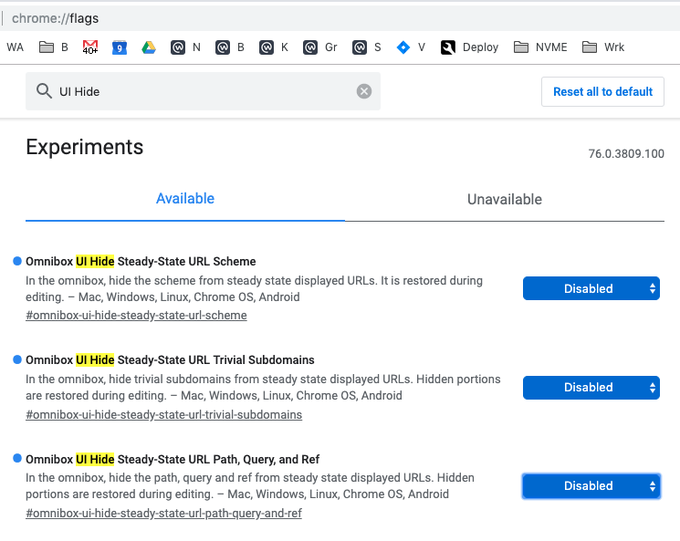
Task: Open the B bookmarks folder
Action: pos(54,47)
